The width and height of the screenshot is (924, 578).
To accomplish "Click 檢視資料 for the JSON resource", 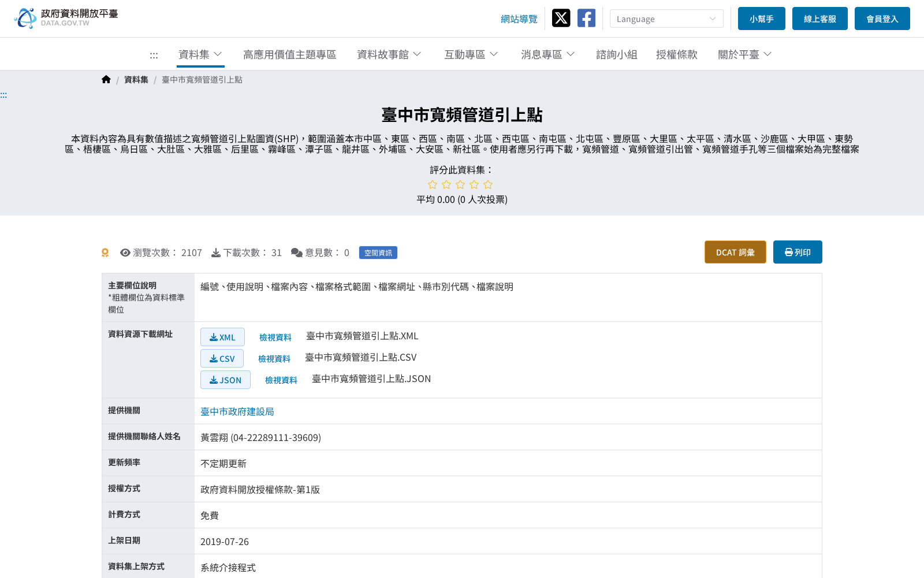I will 281,380.
